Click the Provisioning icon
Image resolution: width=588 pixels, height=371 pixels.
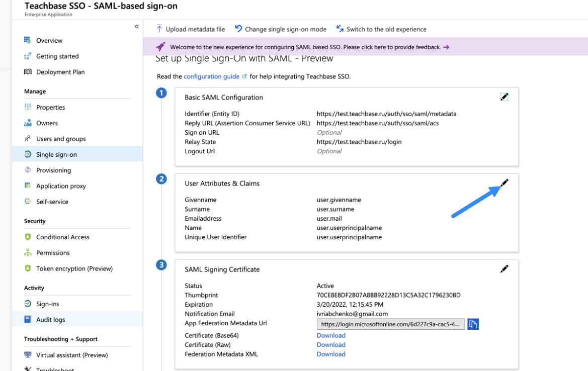click(x=28, y=170)
